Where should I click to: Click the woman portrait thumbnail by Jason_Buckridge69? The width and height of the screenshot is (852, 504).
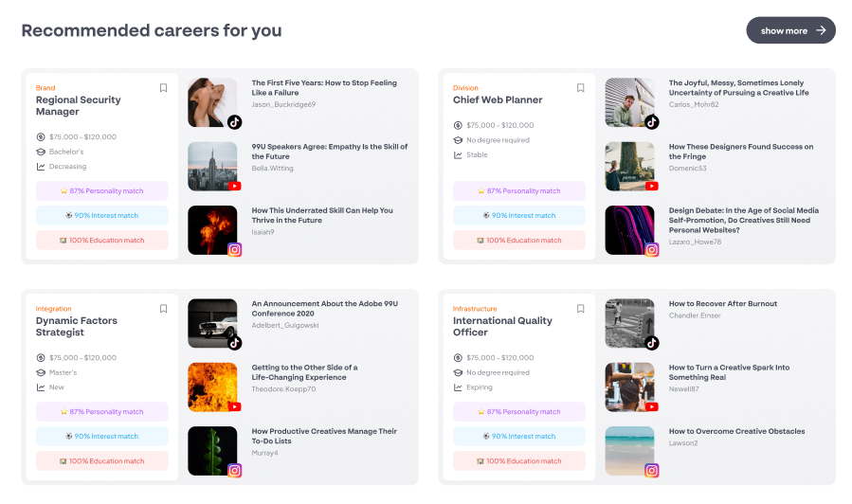tap(212, 102)
